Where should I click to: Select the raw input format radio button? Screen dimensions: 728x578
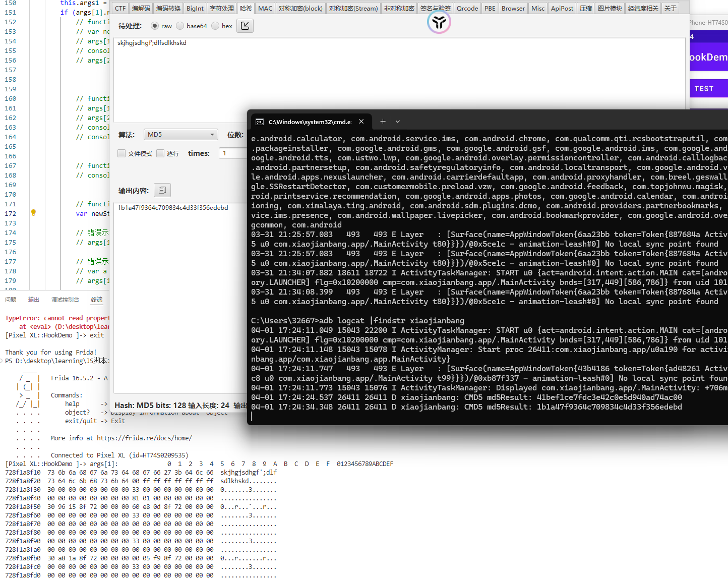[x=155, y=26]
